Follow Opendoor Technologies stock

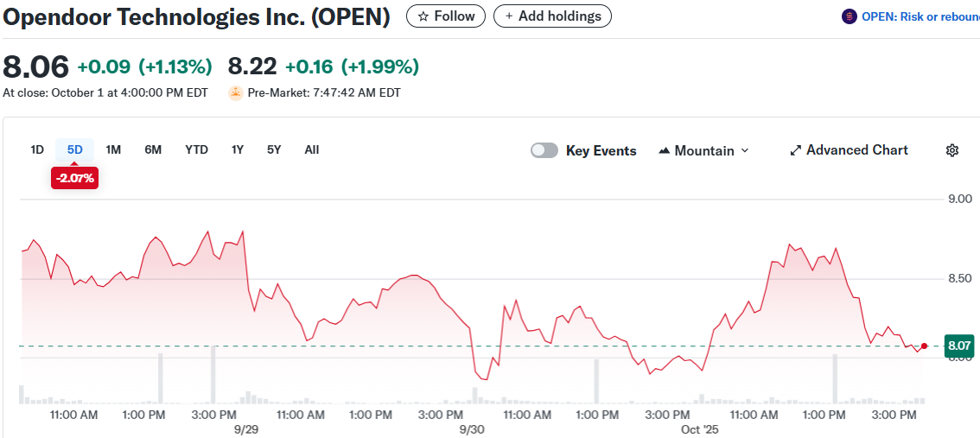tap(446, 16)
